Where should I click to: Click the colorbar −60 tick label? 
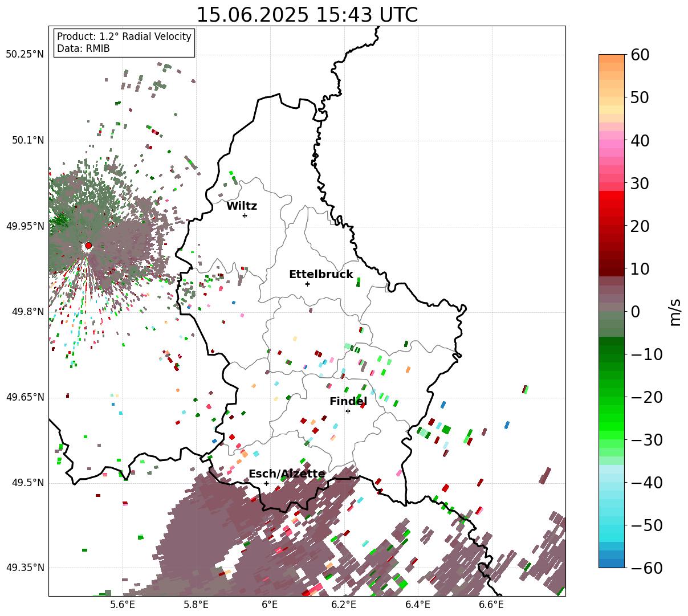pyautogui.click(x=647, y=568)
